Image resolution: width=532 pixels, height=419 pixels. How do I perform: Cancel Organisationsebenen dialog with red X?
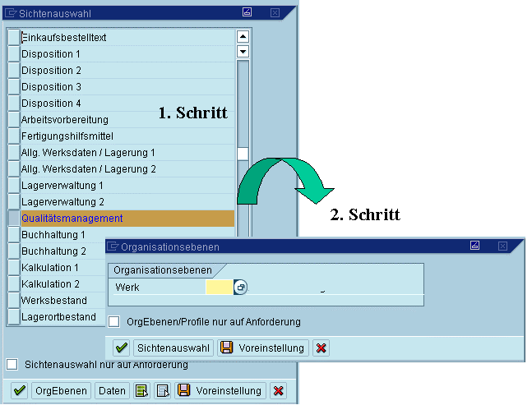click(x=321, y=348)
